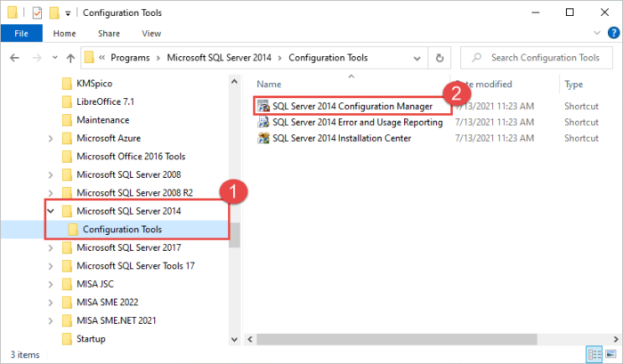Switch to large icons view button
The width and height of the screenshot is (623, 364).
[611, 355]
